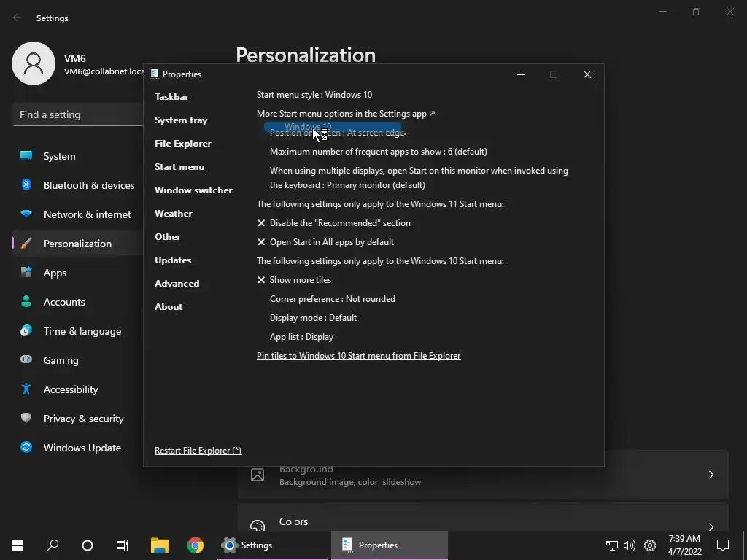This screenshot has width=747, height=560.
Task: Select Start menu section in Properties
Action: (179, 167)
